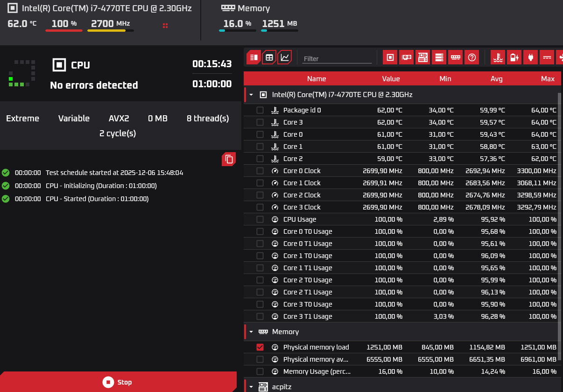Image resolution: width=563 pixels, height=392 pixels.
Task: Check the Core 2 Clock checkbox
Action: pos(260,195)
